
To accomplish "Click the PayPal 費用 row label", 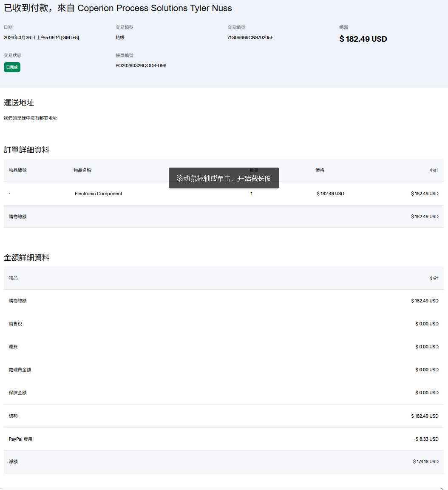I will [x=20, y=439].
